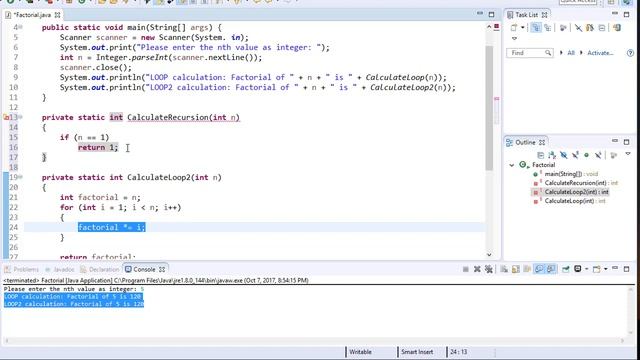The height and width of the screenshot is (360, 640).
Task: Click the Sort alphabetically icon in Outline
Action: (x=552, y=155)
